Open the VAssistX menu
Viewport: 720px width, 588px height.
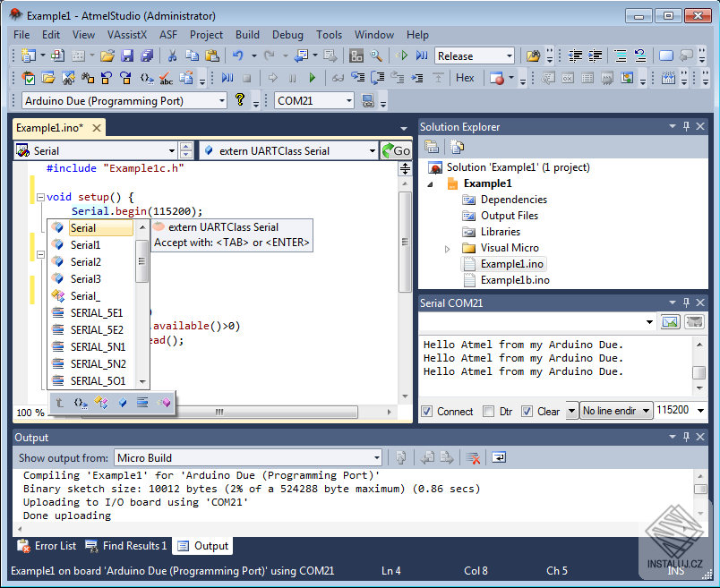coord(127,34)
